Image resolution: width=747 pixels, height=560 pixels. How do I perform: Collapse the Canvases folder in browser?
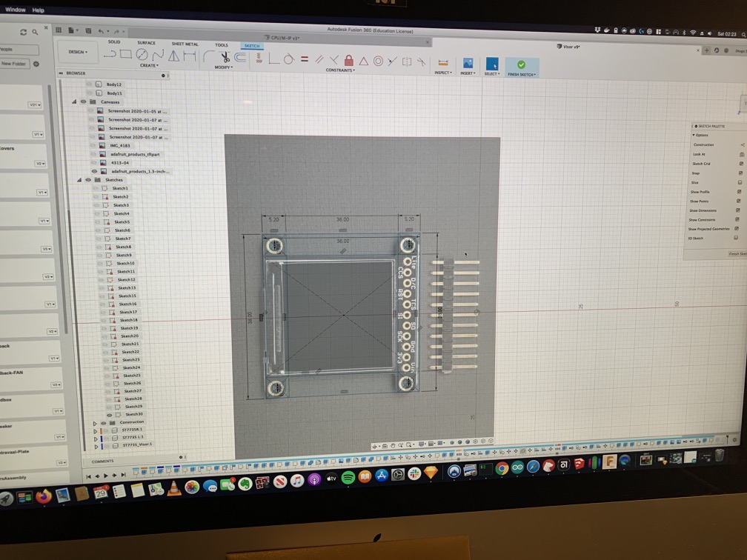click(x=74, y=101)
